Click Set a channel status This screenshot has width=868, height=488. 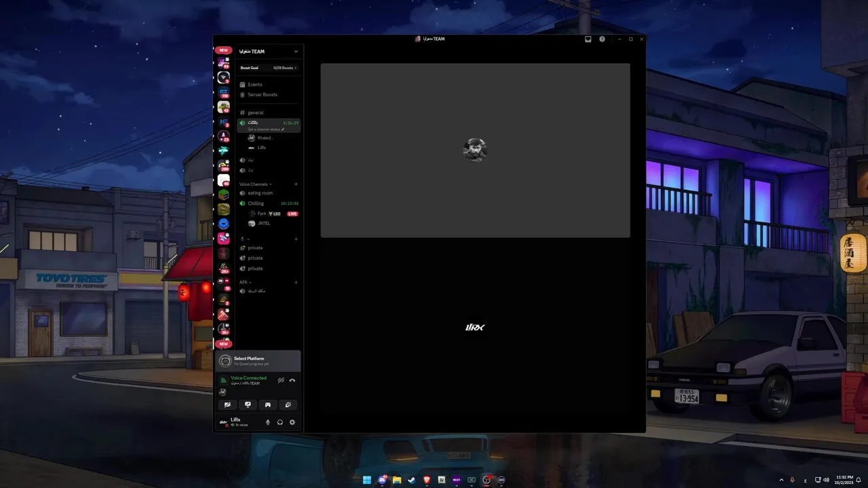(264, 129)
